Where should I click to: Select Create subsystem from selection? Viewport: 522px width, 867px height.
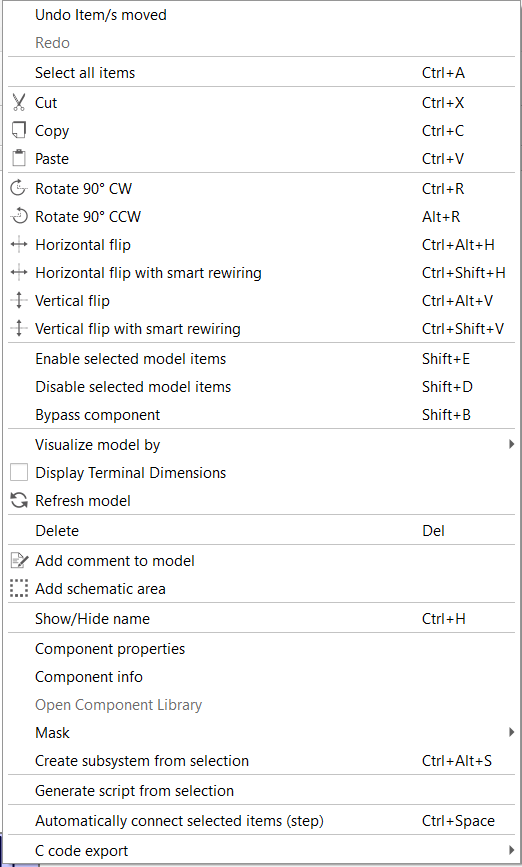[x=262, y=761]
